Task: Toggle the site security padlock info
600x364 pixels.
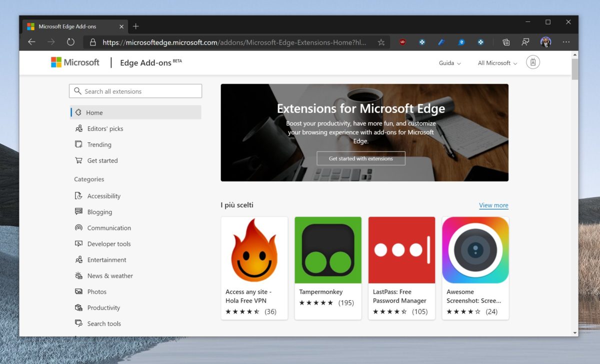Action: tap(93, 42)
